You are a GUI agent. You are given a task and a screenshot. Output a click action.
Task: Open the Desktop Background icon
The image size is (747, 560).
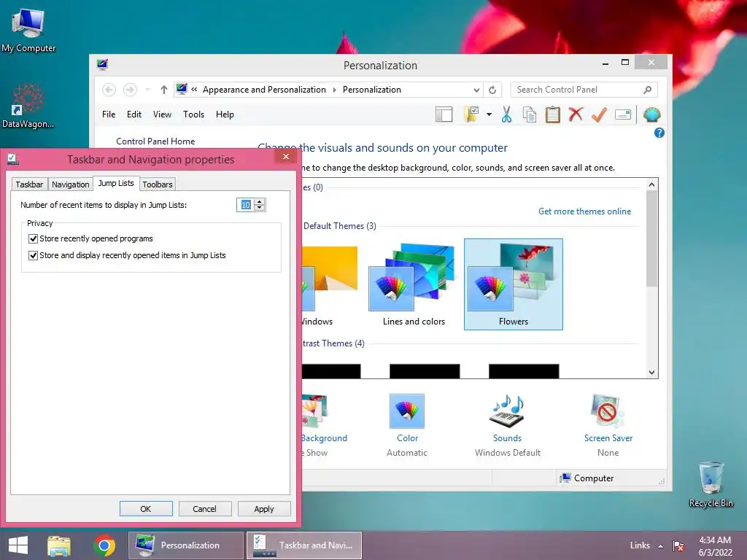point(314,411)
